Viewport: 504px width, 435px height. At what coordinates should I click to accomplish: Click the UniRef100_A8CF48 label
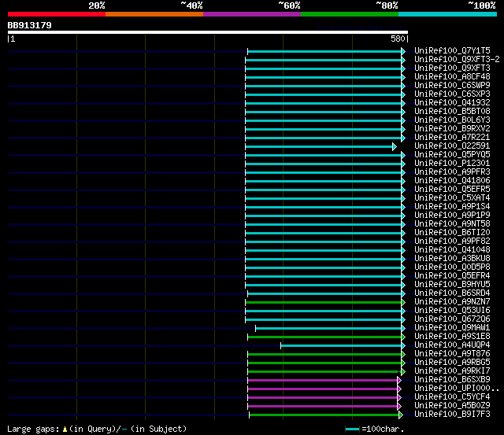click(x=452, y=77)
